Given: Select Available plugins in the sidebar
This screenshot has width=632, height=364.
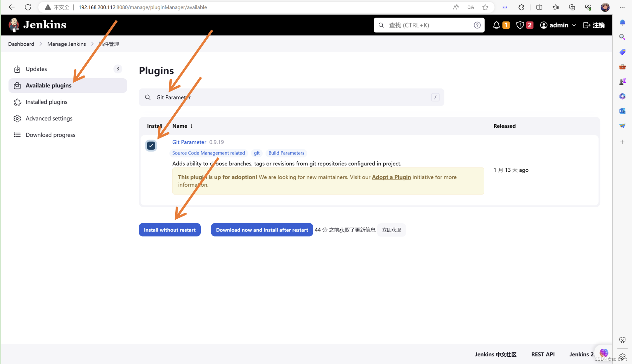Looking at the screenshot, I should pyautogui.click(x=67, y=85).
